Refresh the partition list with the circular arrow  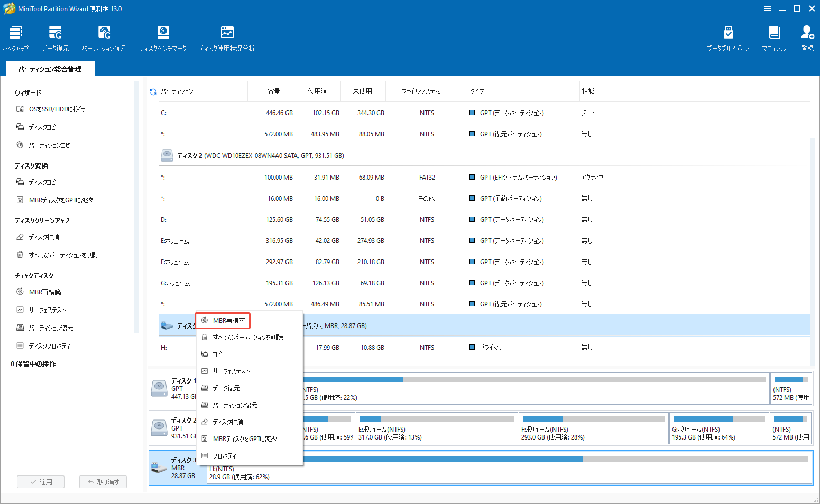pyautogui.click(x=152, y=90)
